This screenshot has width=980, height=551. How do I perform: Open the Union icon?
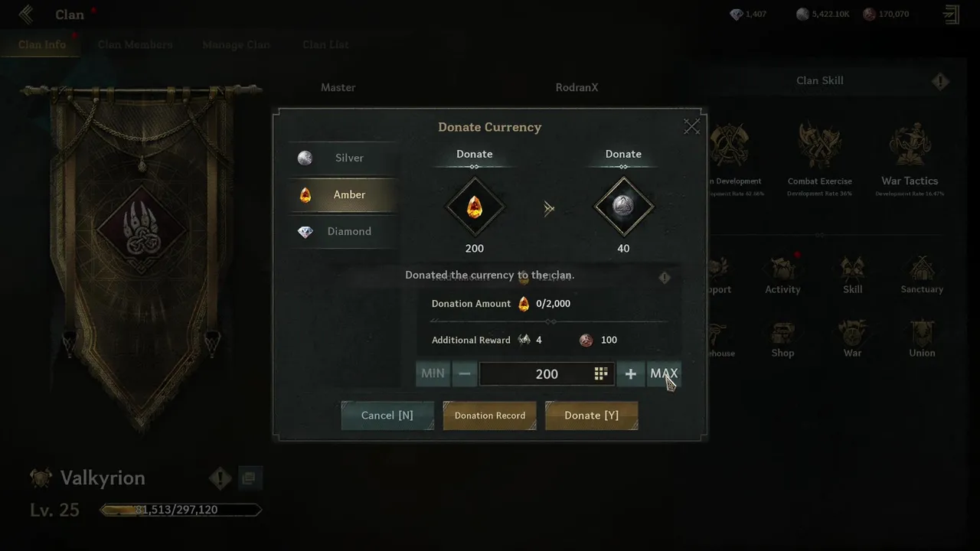[922, 333]
